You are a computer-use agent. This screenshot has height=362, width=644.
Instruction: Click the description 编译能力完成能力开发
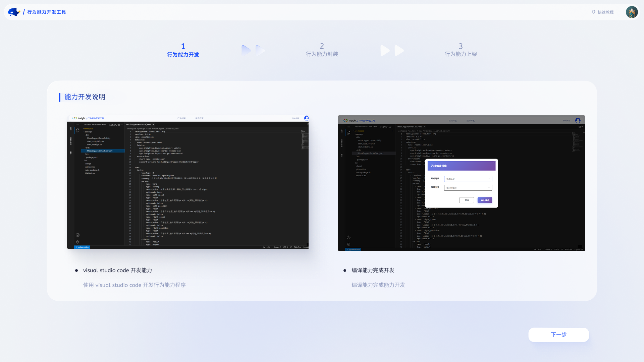378,285
